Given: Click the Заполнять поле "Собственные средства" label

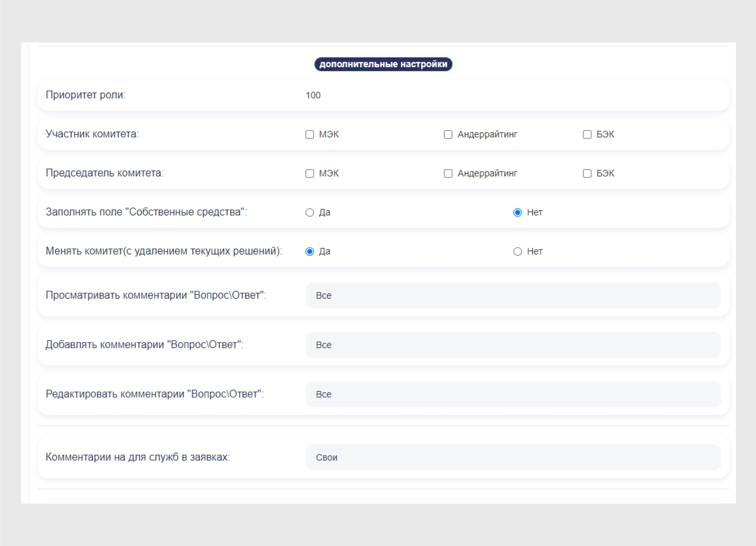Looking at the screenshot, I should pos(146,212).
